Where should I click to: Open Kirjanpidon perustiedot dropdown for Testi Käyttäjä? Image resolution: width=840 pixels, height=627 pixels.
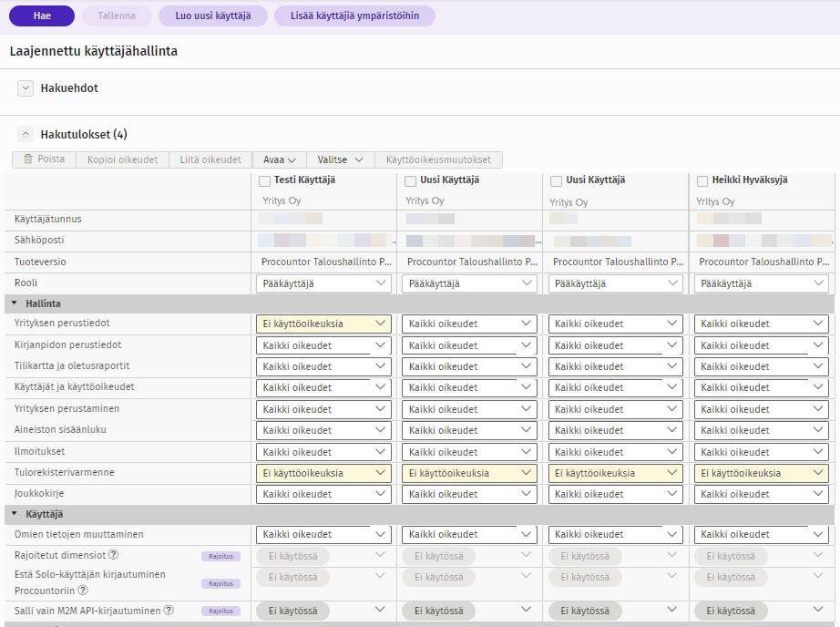pos(324,345)
